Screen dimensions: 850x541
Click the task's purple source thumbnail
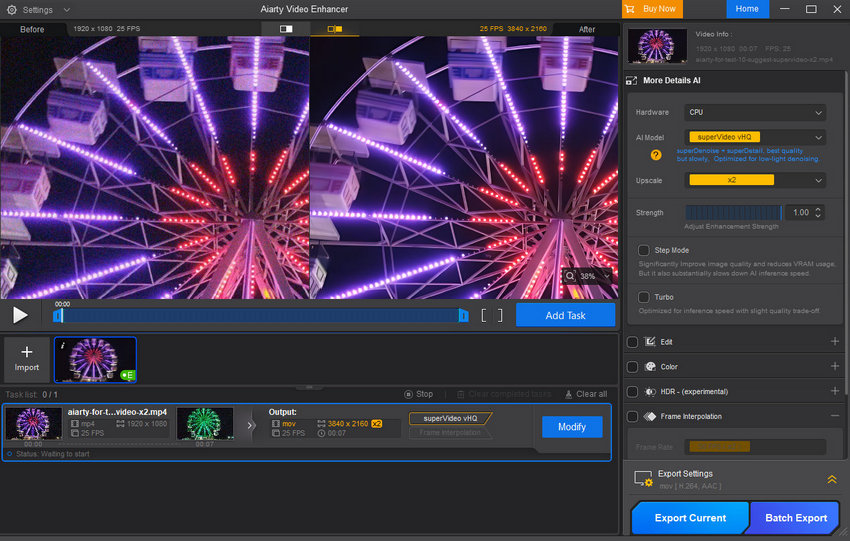click(x=34, y=423)
